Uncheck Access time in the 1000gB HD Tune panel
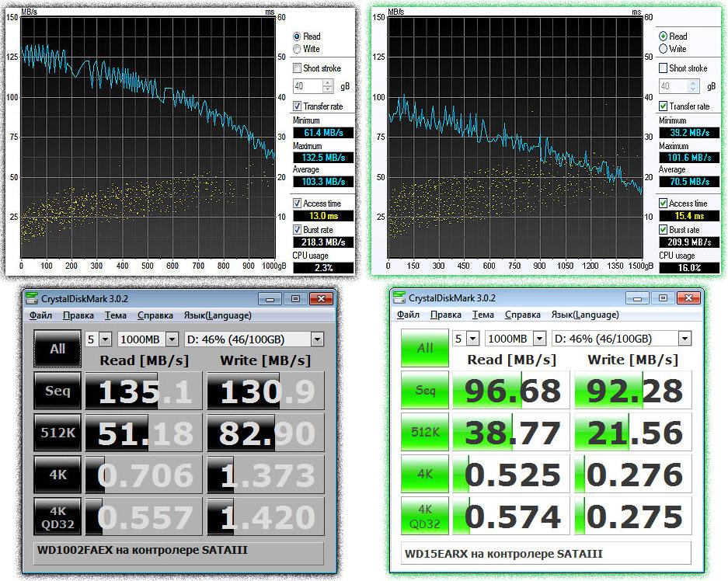Viewport: 728px width, 581px height. click(x=298, y=204)
